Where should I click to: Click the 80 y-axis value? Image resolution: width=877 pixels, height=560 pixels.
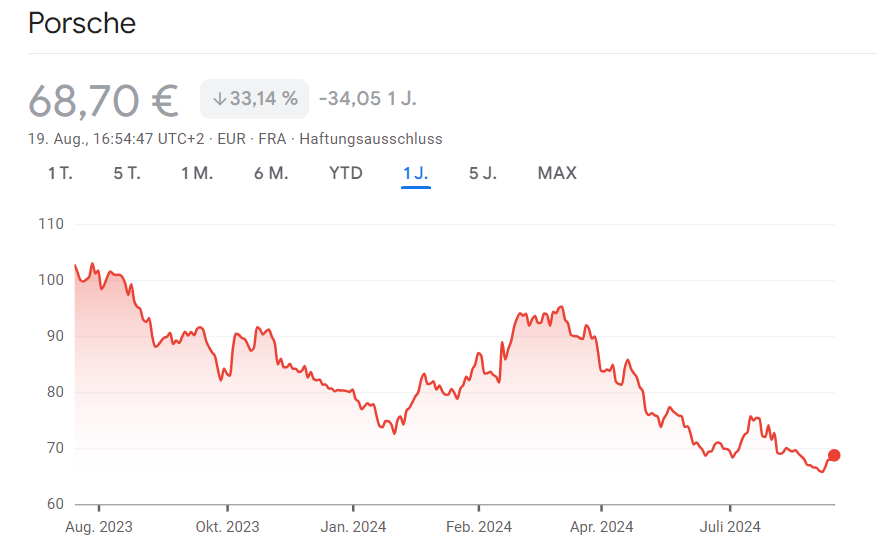55,392
